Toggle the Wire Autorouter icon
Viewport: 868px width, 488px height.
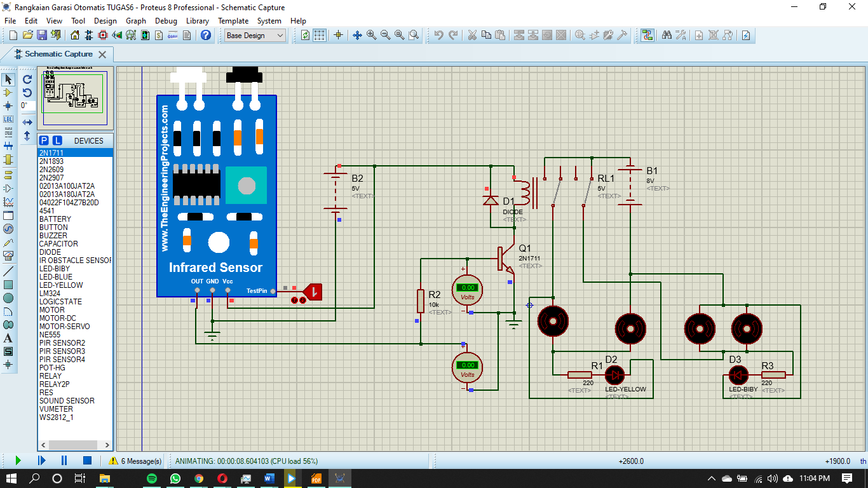[648, 36]
